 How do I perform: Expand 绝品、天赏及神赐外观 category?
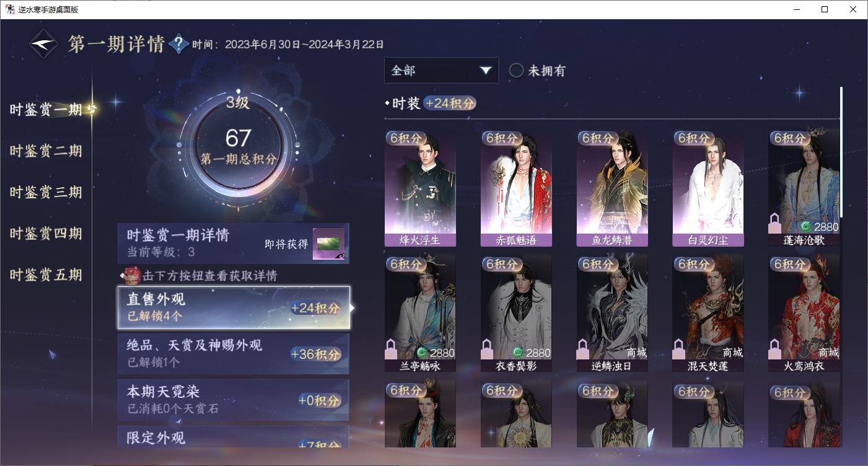(234, 354)
